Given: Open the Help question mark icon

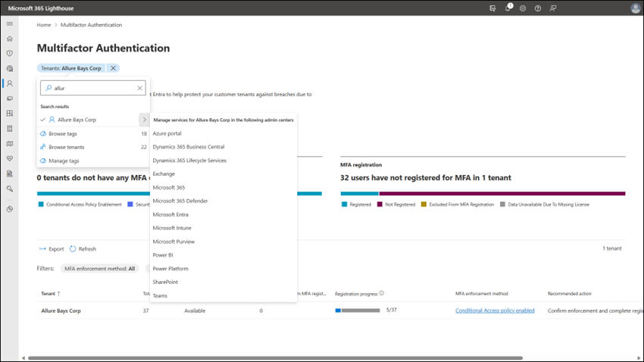Looking at the screenshot, I should [x=538, y=8].
